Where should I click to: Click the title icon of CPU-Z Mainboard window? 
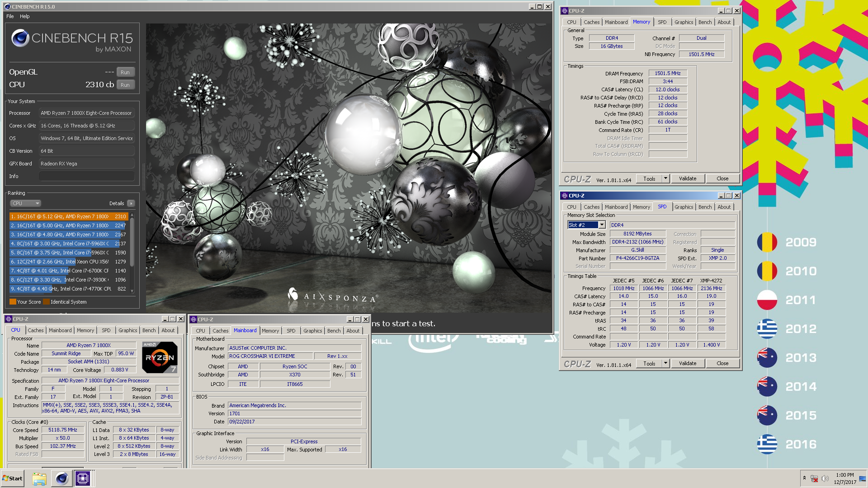pyautogui.click(x=193, y=319)
